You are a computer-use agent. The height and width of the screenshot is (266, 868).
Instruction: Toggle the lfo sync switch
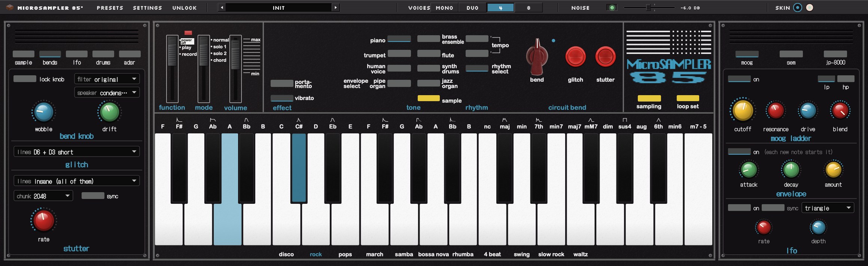point(773,208)
